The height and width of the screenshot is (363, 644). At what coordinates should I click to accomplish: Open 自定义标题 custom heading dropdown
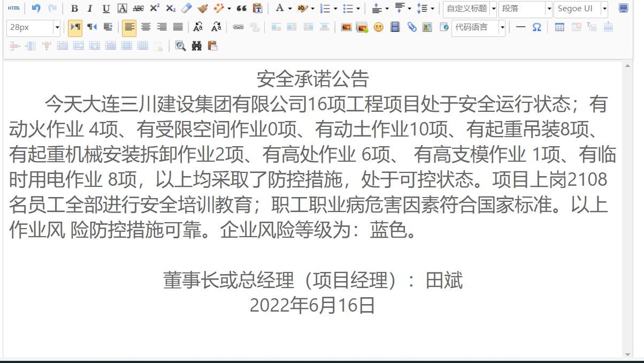click(470, 9)
